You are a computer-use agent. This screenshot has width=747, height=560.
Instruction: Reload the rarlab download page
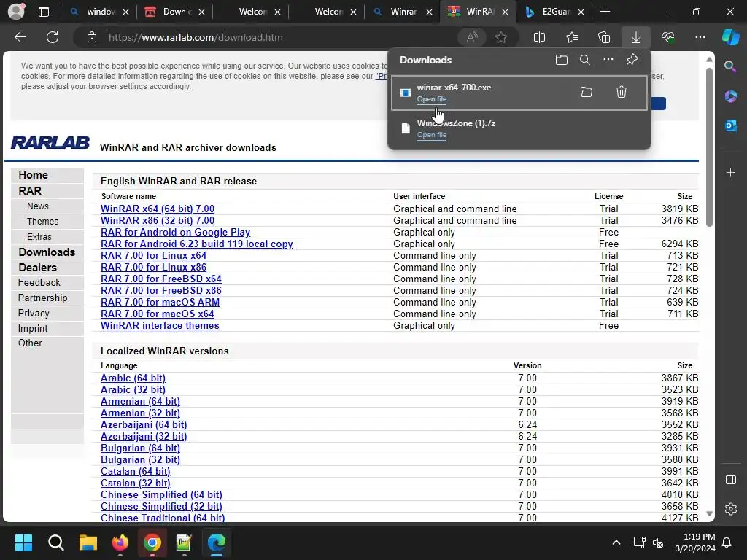click(x=53, y=37)
